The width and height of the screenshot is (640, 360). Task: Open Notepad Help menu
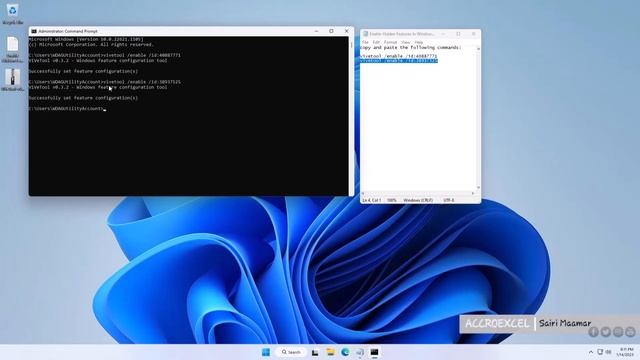tap(418, 42)
